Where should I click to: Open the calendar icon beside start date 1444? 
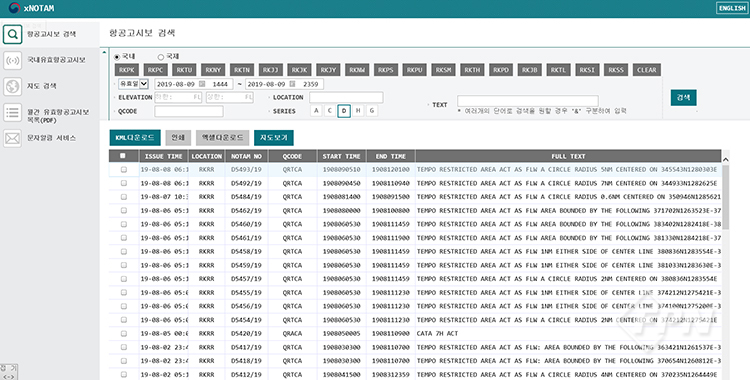pyautogui.click(x=202, y=84)
